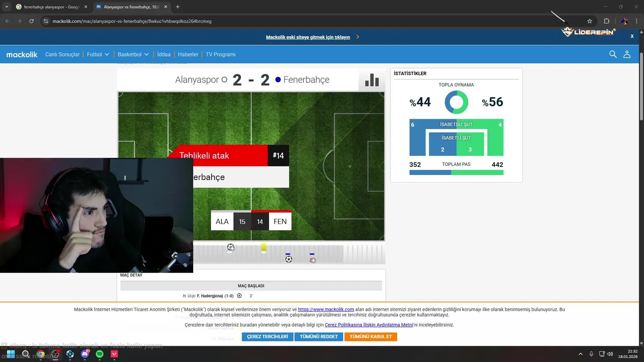Click the microphone tray icon
This screenshot has height=362, width=644.
coord(591,354)
